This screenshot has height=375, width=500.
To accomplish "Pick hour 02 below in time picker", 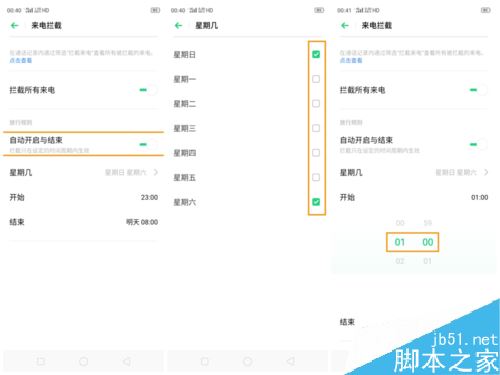I will 400,261.
